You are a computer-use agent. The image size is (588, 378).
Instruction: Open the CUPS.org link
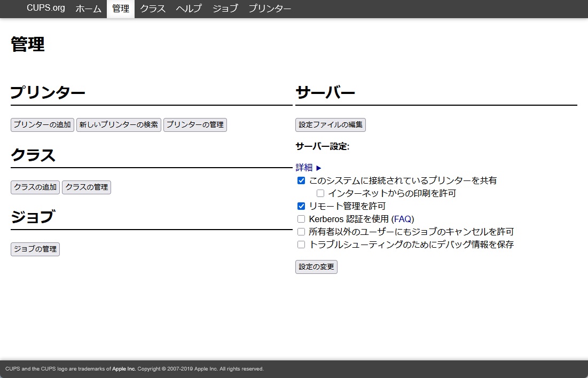coord(46,8)
